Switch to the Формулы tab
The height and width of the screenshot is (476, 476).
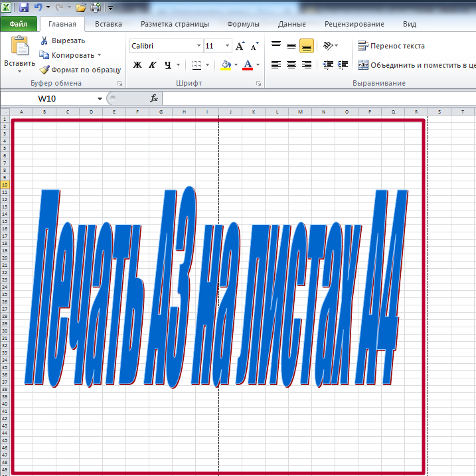tap(243, 24)
